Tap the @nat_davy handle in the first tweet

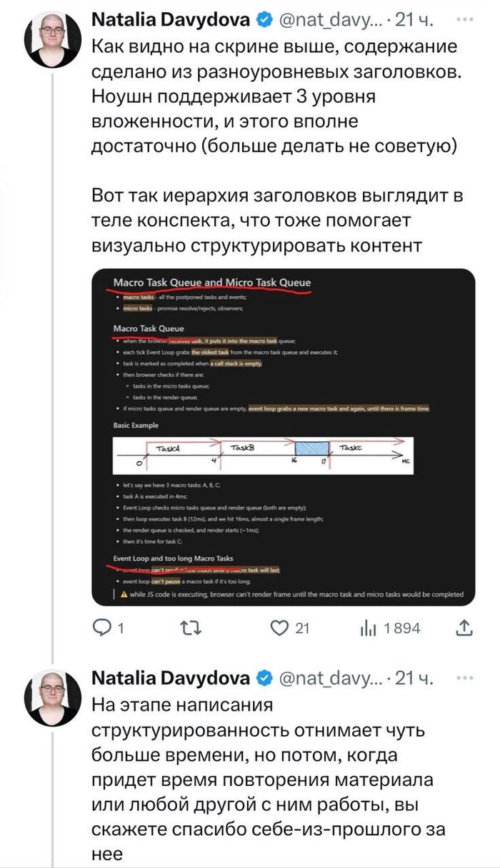[x=330, y=21]
